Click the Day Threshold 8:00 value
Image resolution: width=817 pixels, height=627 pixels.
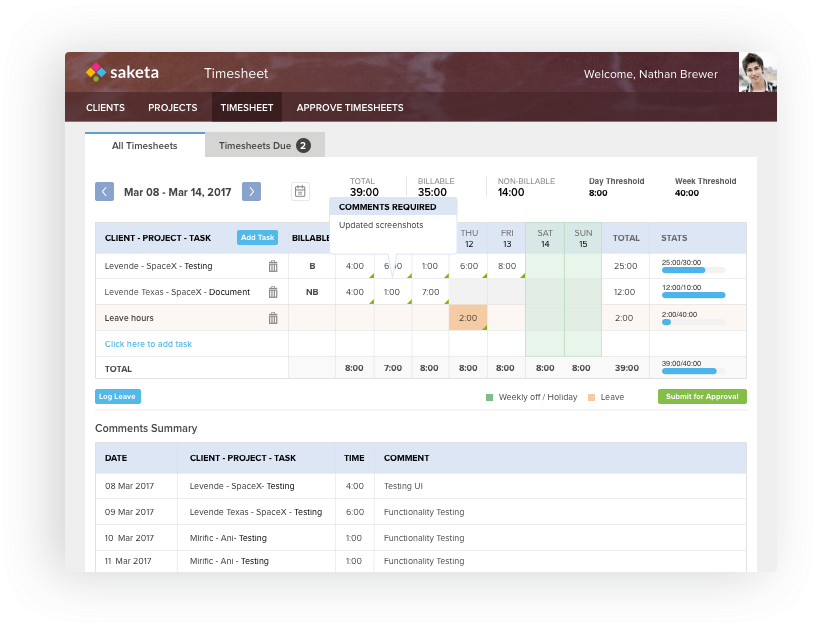tap(598, 193)
